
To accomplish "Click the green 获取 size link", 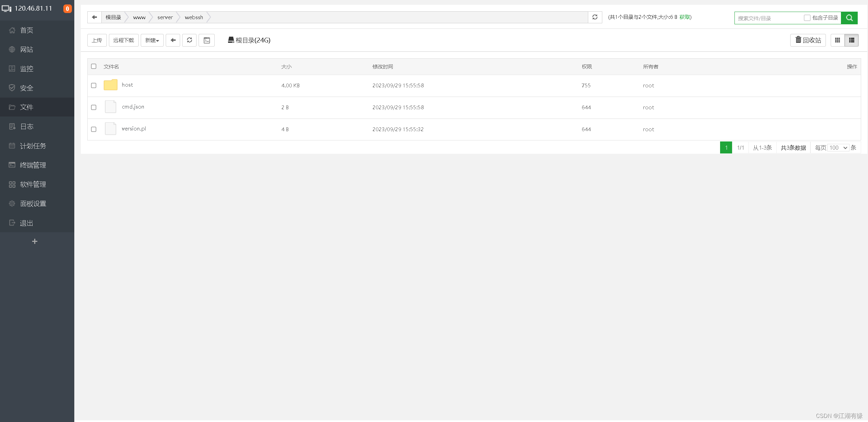I will [x=685, y=17].
